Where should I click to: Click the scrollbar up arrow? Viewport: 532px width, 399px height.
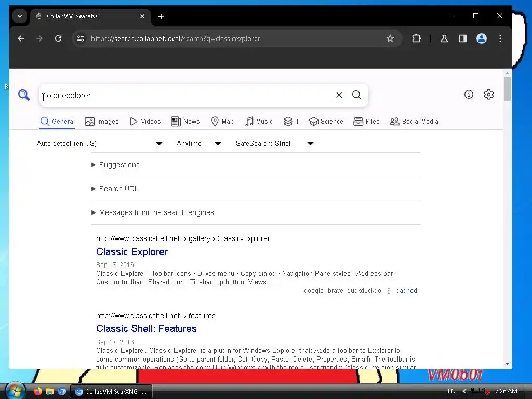(x=507, y=73)
